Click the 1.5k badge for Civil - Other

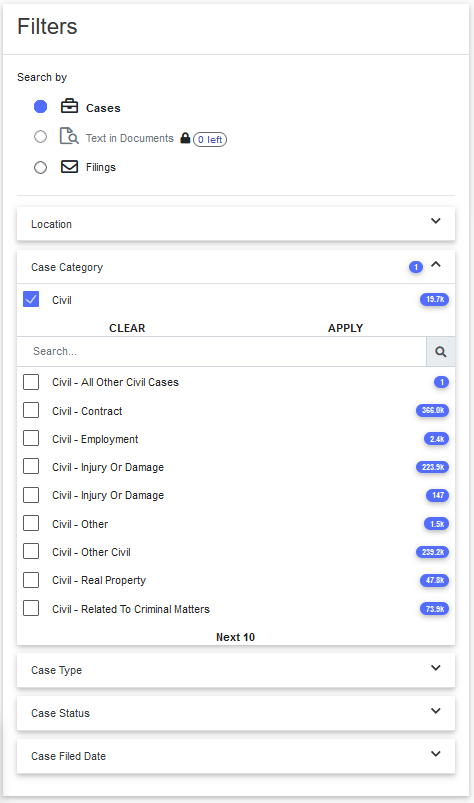[437, 524]
